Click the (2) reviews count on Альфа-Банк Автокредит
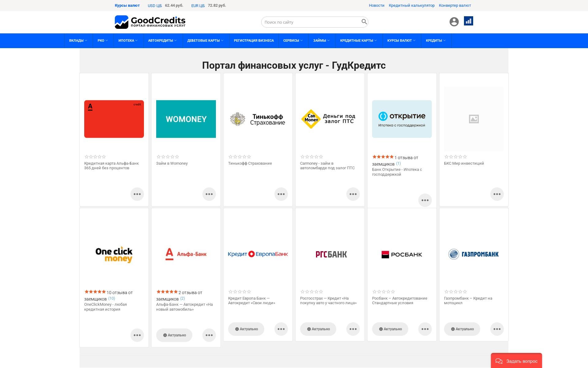 point(183,298)
